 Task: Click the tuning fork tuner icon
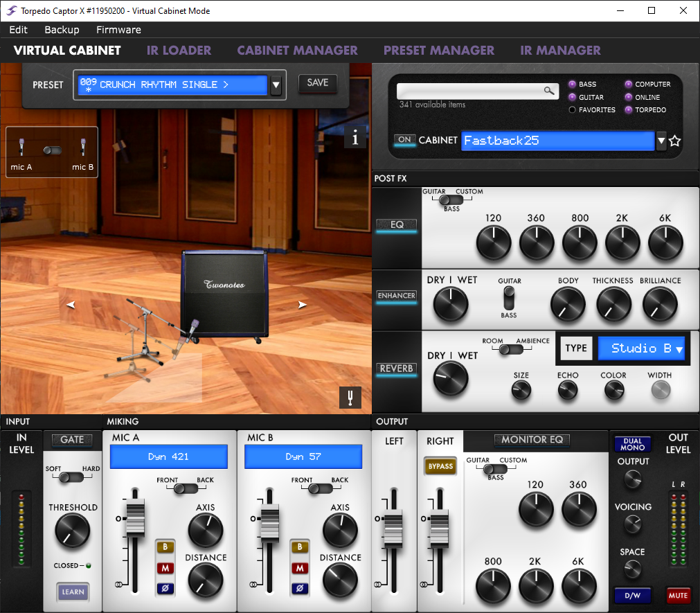click(x=350, y=397)
